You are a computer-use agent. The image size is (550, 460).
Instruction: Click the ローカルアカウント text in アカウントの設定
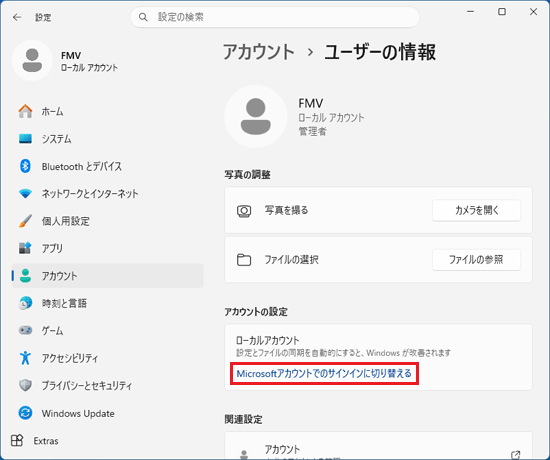click(268, 340)
